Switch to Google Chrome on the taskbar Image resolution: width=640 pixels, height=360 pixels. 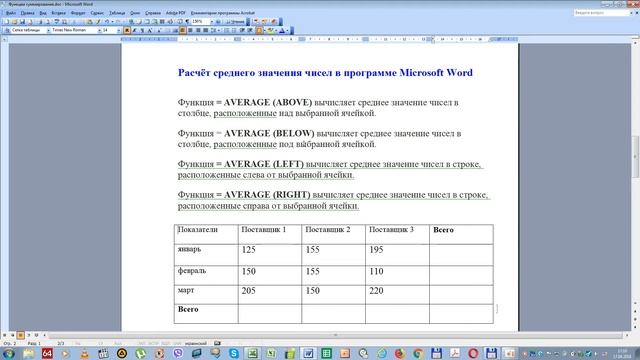(418, 353)
